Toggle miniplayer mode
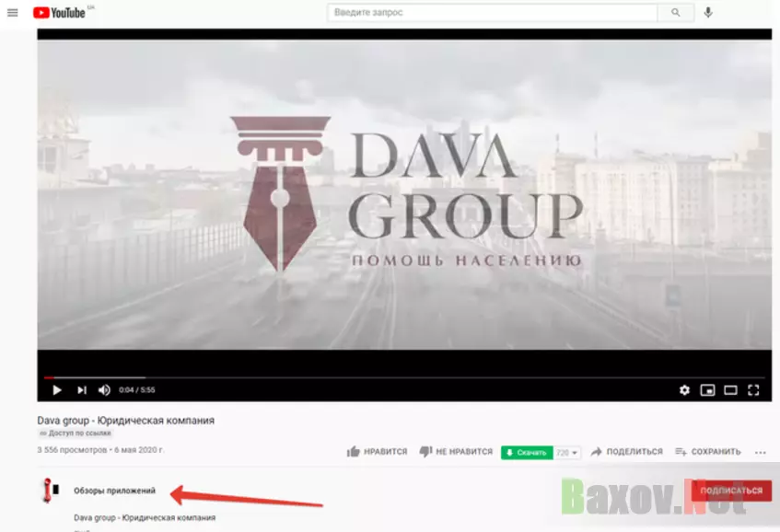The height and width of the screenshot is (532, 780). pyautogui.click(x=707, y=389)
